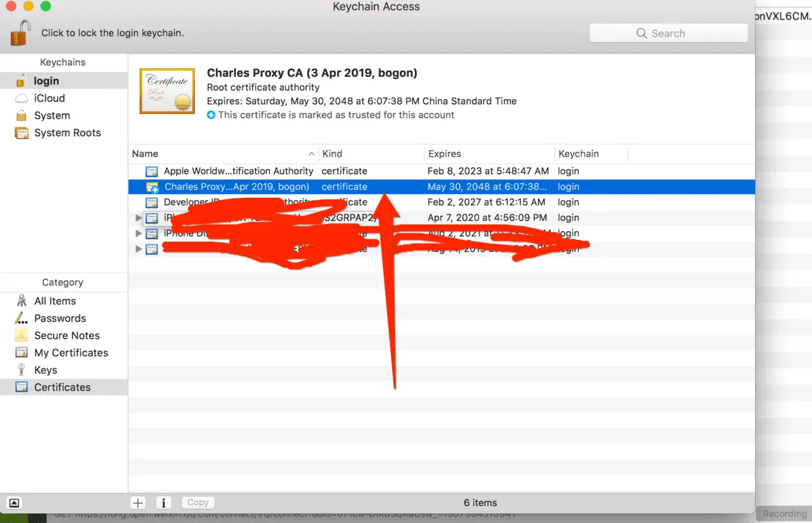Sort by the Name column header

(x=223, y=153)
